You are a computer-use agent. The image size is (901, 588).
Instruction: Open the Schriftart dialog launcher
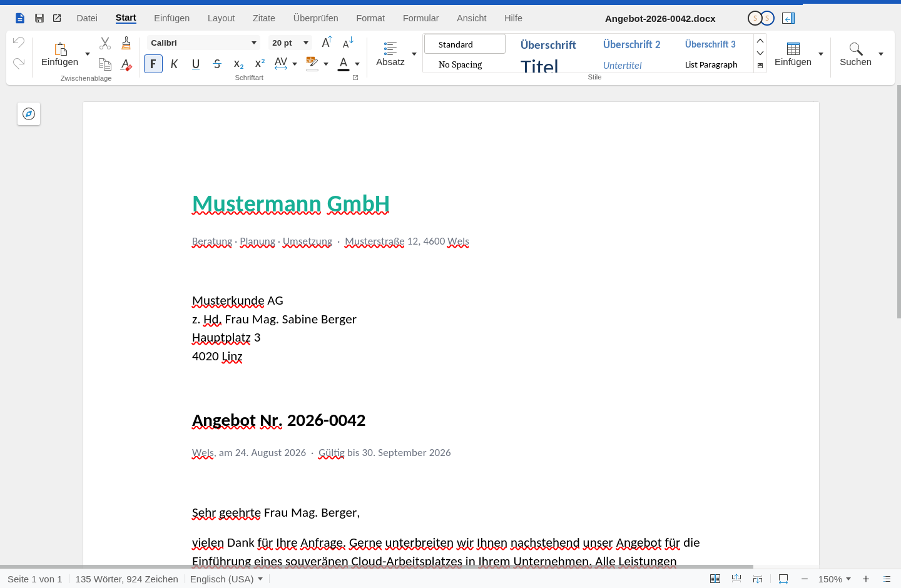355,78
